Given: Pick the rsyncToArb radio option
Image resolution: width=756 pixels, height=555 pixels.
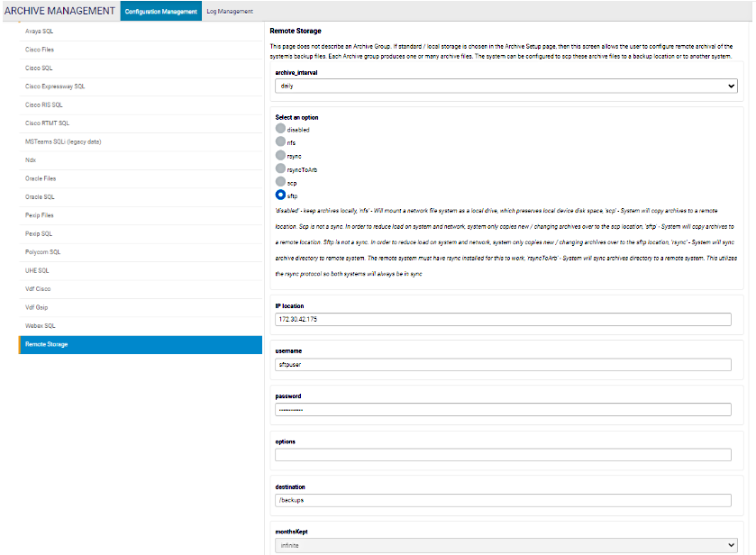Looking at the screenshot, I should tap(281, 168).
